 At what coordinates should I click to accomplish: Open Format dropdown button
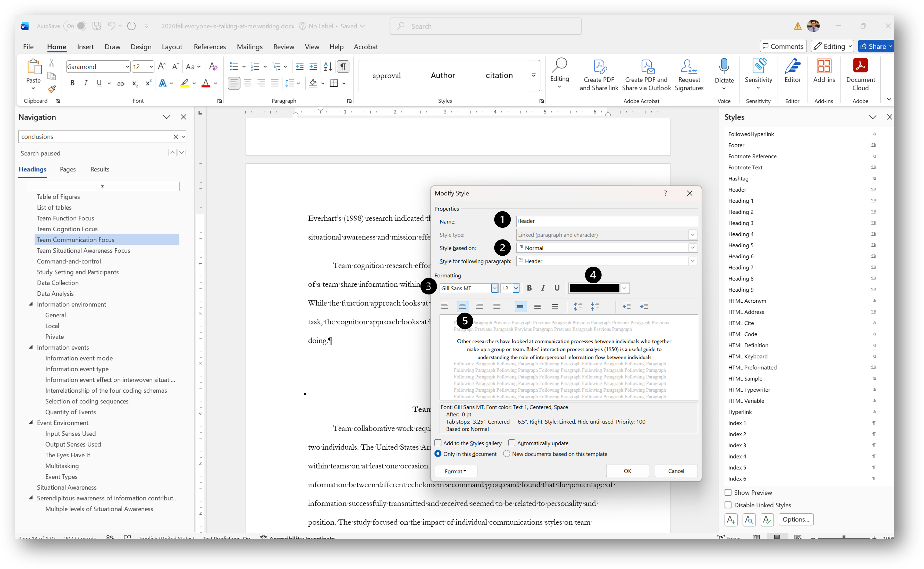[x=455, y=471]
